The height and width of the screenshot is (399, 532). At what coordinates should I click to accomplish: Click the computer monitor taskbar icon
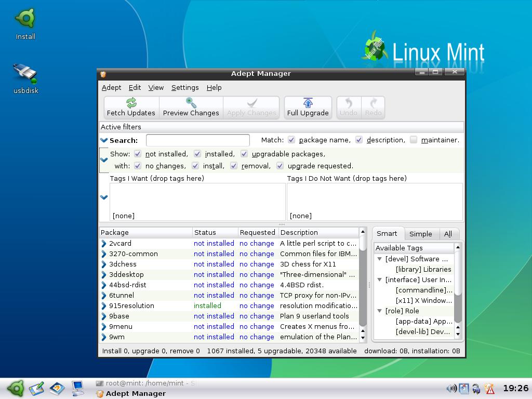tap(78, 389)
